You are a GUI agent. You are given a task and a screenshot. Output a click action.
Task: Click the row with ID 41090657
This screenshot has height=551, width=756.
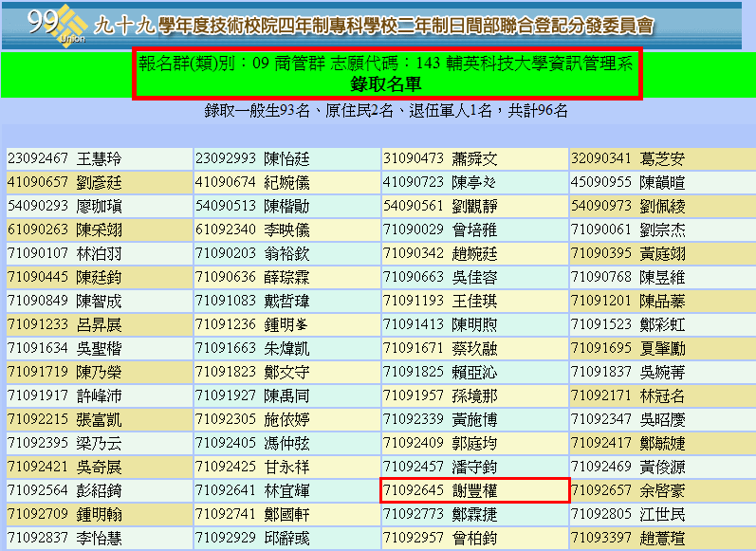tap(100, 183)
